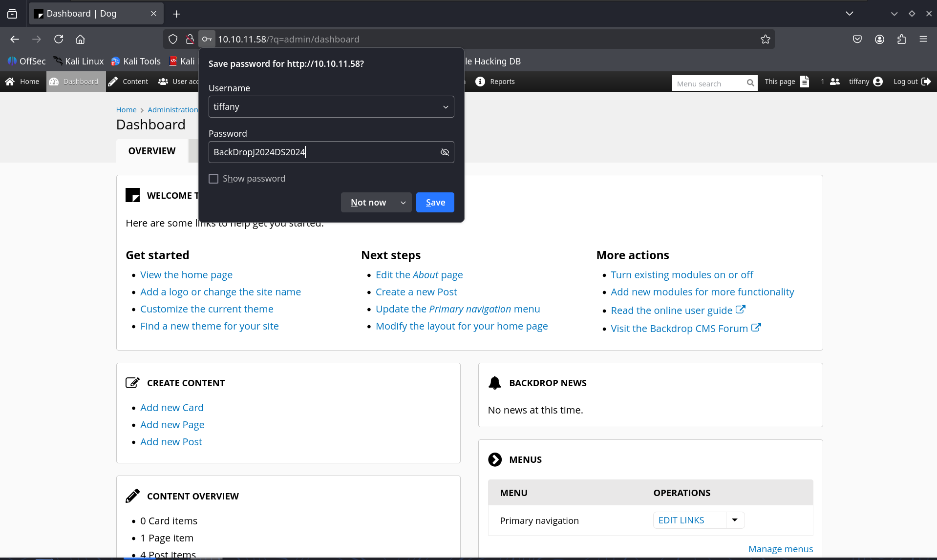Viewport: 937px width, 560px height.
Task: Open the User accounts admin menu
Action: point(178,82)
